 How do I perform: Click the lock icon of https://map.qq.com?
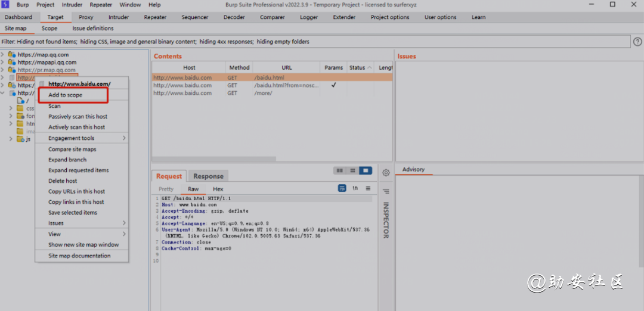(x=11, y=55)
